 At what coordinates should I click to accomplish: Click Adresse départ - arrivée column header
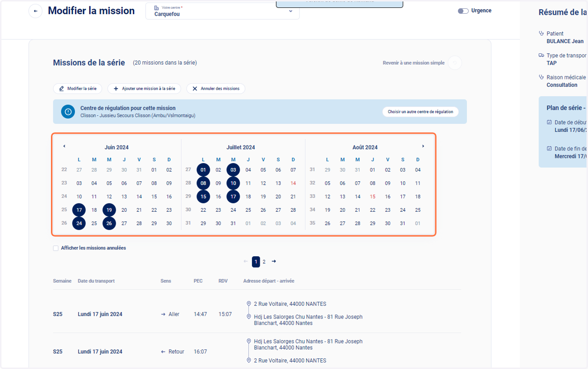269,281
